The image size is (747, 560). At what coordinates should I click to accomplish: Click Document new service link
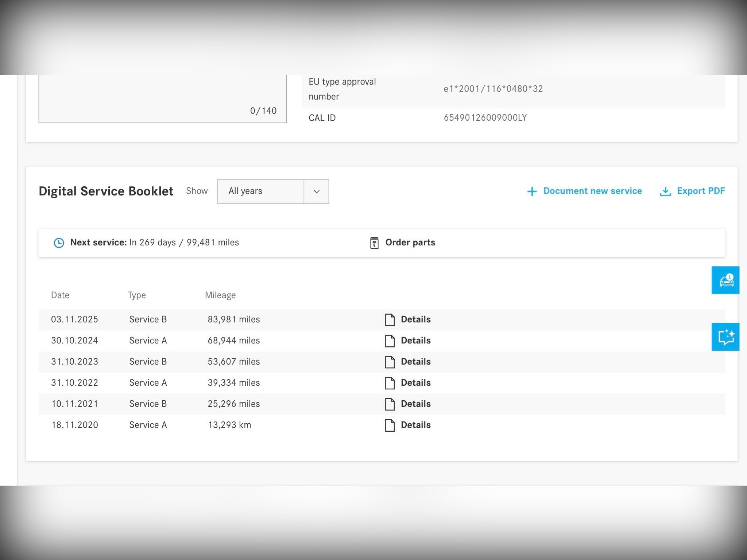tap(592, 191)
